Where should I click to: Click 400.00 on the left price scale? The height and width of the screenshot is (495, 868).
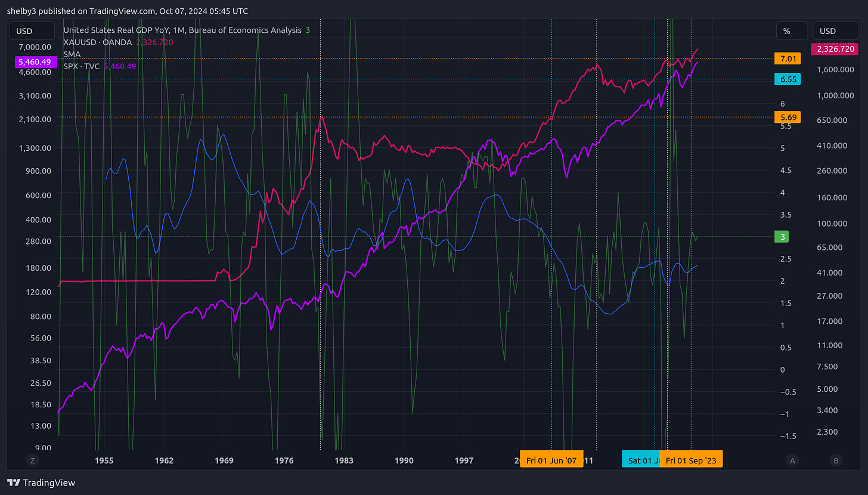pyautogui.click(x=39, y=219)
